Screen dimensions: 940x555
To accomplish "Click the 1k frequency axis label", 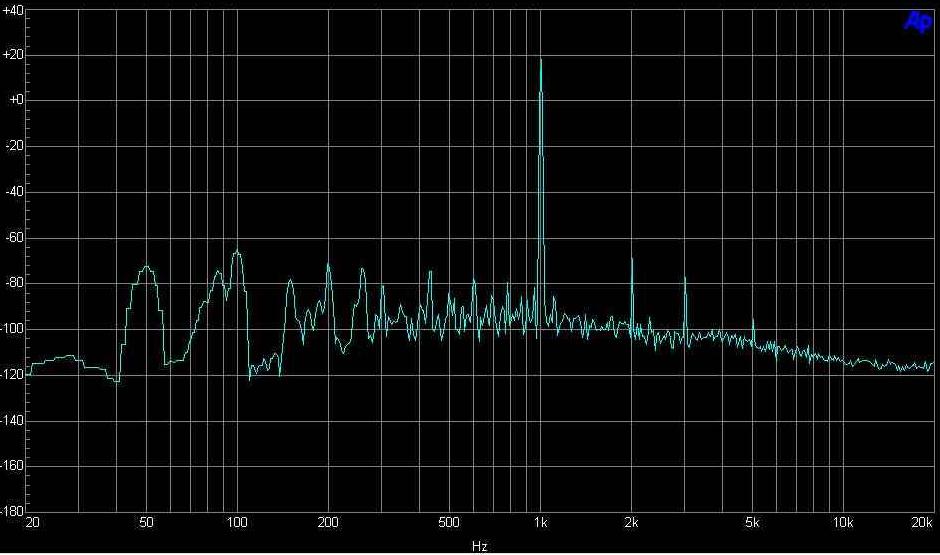I will 540,523.
